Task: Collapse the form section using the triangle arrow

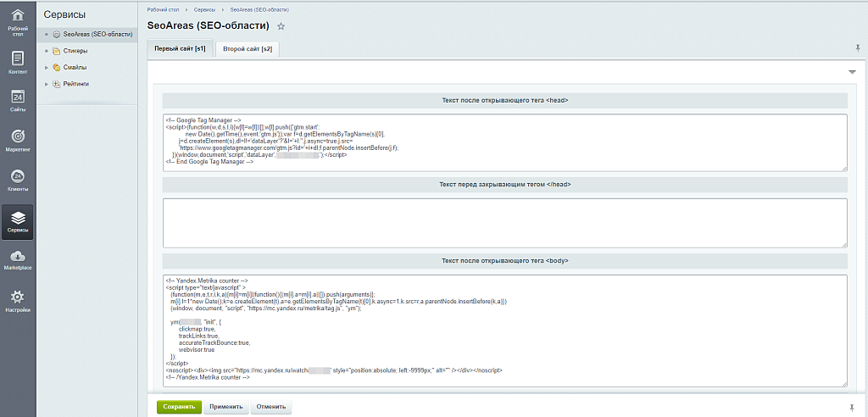Action: pyautogui.click(x=852, y=73)
